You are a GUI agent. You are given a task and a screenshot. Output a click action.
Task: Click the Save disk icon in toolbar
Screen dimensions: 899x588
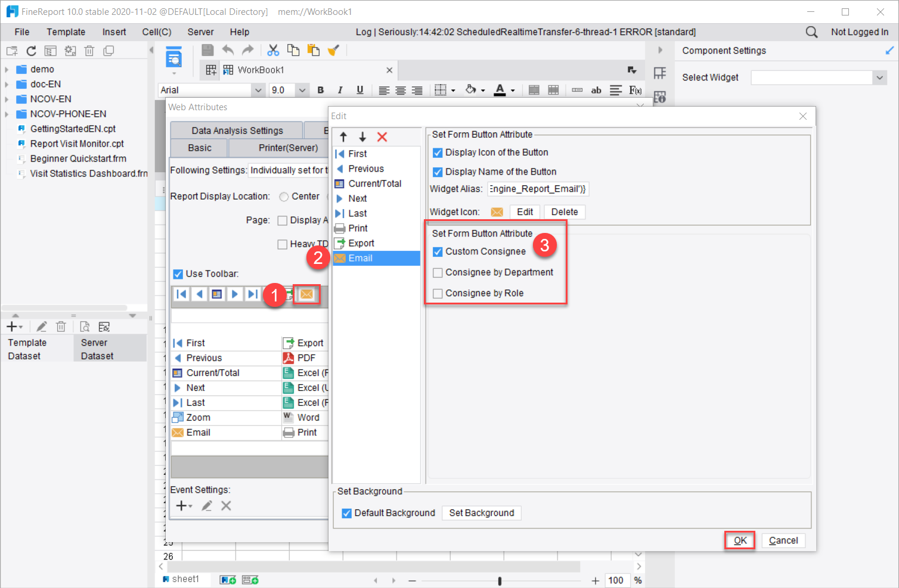207,50
